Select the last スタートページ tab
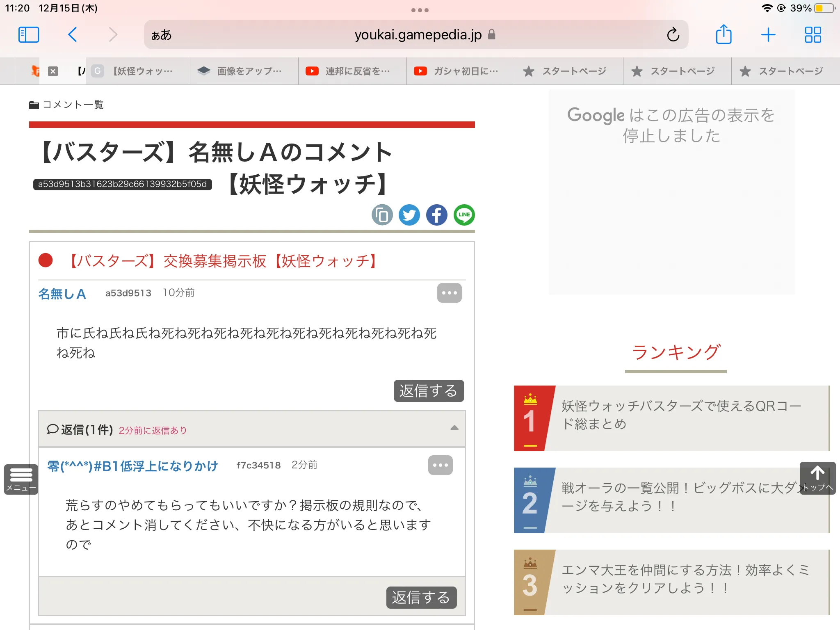Screen dimensions: 840x630 786,71
